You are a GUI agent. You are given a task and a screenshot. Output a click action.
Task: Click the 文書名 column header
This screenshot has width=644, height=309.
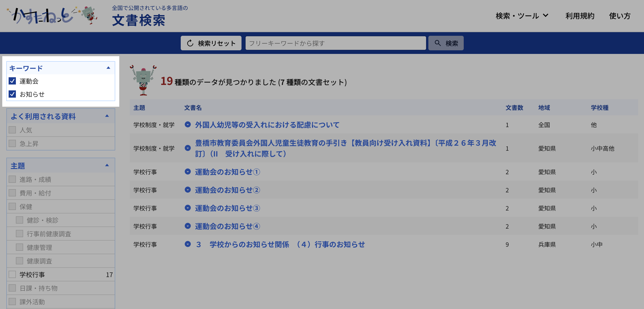[193, 108]
